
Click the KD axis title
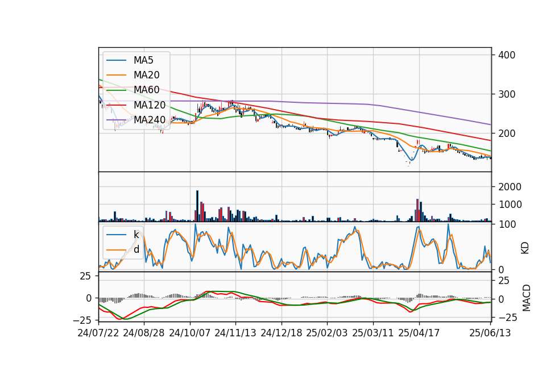point(525,248)
